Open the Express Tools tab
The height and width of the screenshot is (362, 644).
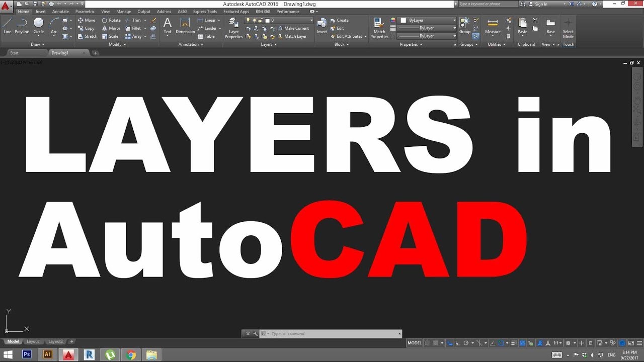204,11
